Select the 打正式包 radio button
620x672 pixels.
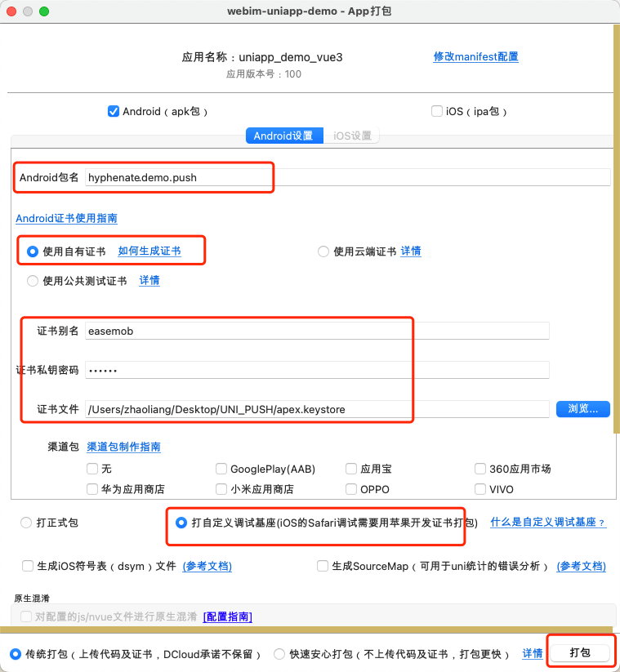[26, 523]
